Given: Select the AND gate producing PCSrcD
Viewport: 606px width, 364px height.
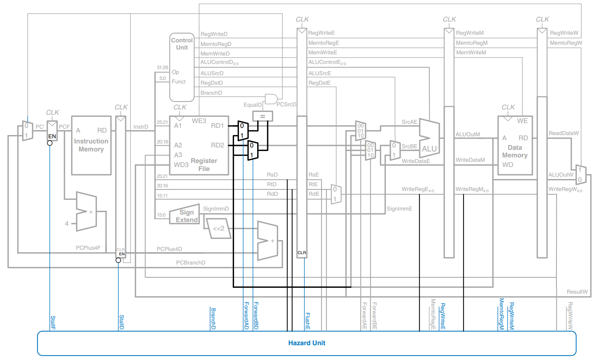Looking at the screenshot, I should [x=271, y=99].
